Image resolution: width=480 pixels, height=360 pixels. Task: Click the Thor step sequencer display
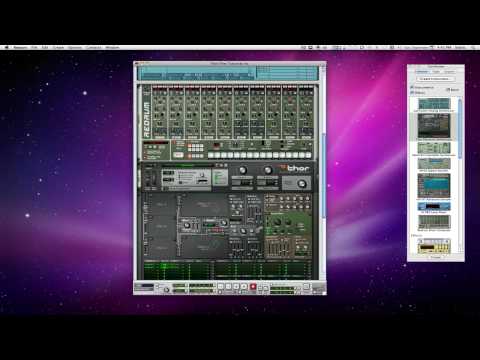228,271
